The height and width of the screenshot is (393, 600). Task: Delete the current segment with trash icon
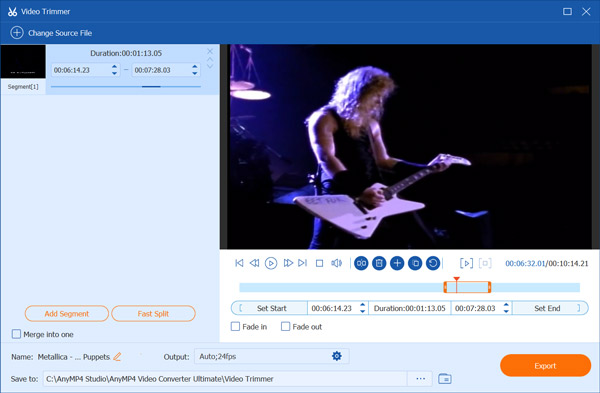click(x=379, y=263)
